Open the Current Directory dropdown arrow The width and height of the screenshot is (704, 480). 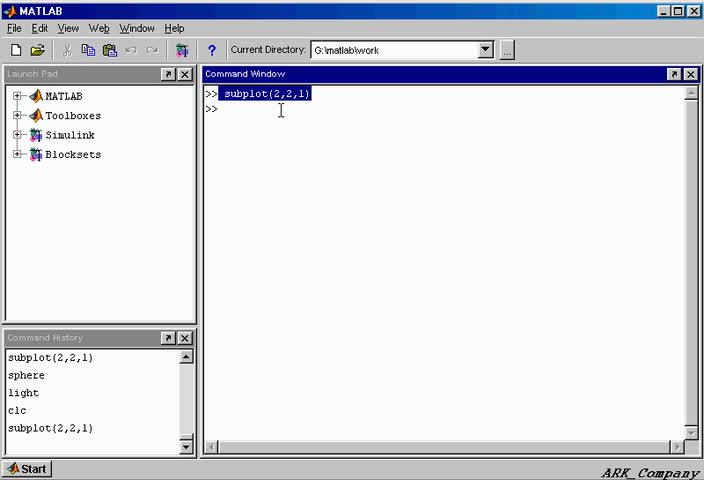(485, 49)
